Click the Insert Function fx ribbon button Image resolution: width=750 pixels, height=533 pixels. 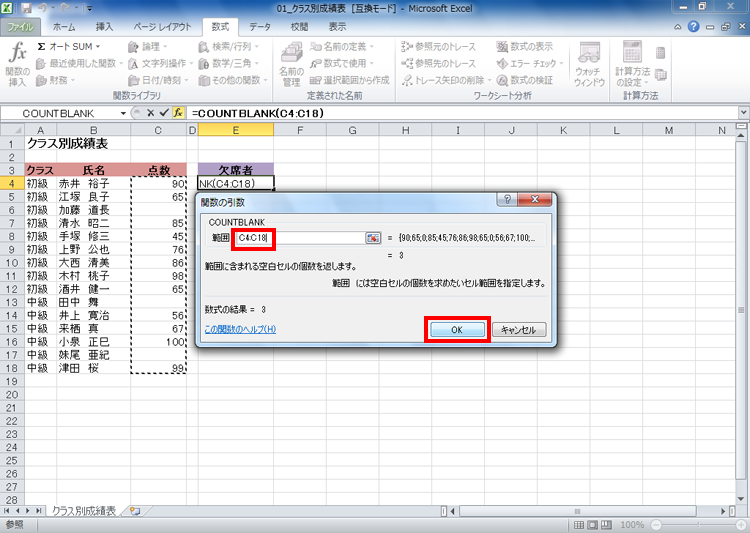[x=17, y=64]
